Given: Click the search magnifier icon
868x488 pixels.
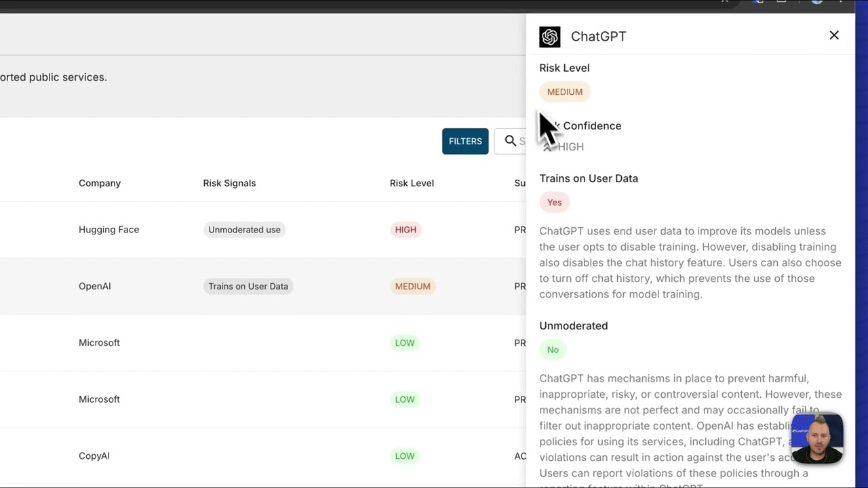Looking at the screenshot, I should coord(511,141).
